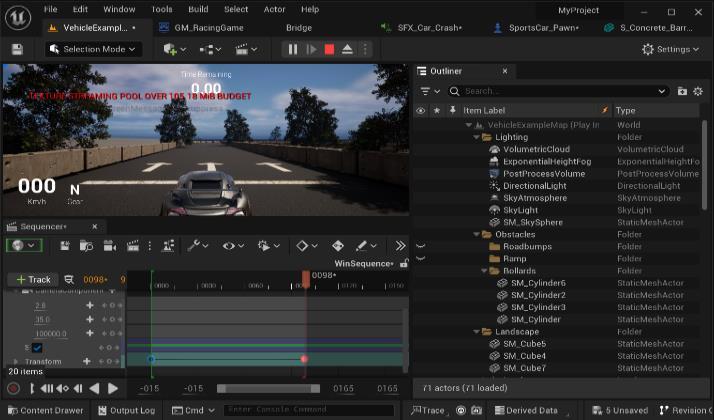Add a new Track in Sequencer
The height and width of the screenshot is (420, 714).
point(33,279)
